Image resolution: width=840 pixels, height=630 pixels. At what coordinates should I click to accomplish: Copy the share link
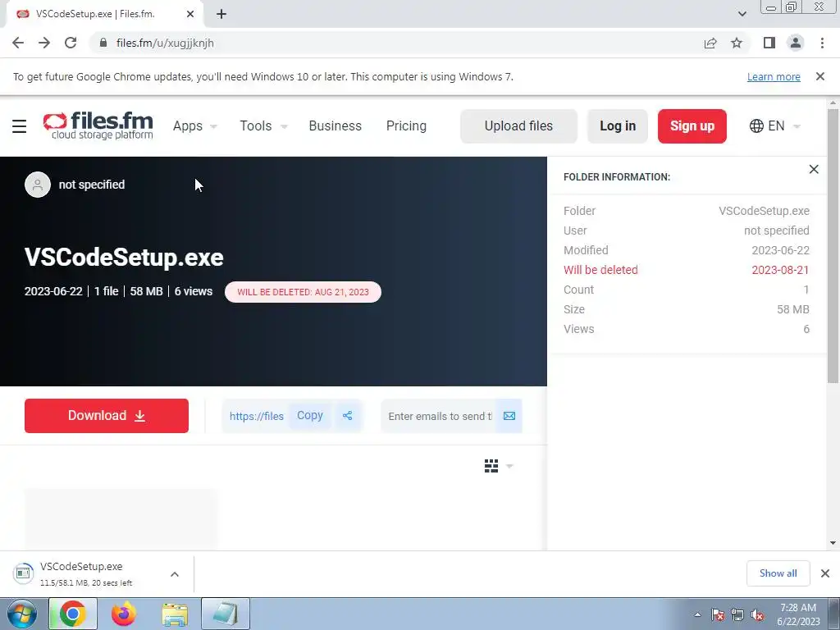coord(309,416)
